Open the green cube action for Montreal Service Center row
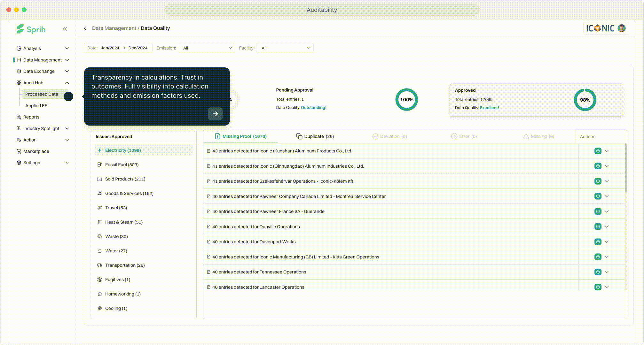This screenshot has width=644, height=345. pos(598,196)
